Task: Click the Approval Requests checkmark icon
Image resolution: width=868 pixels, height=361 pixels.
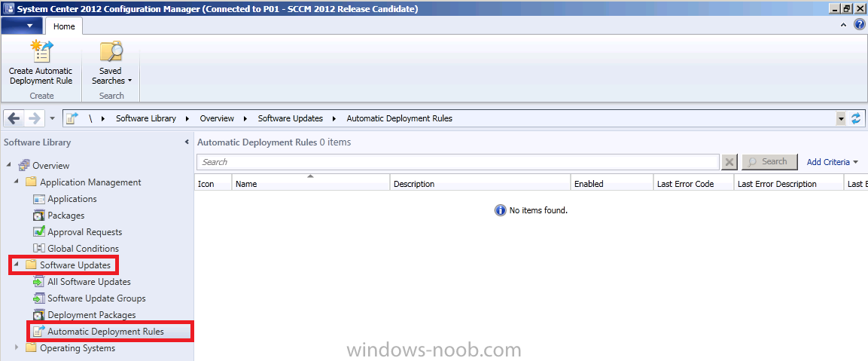Action: (38, 232)
